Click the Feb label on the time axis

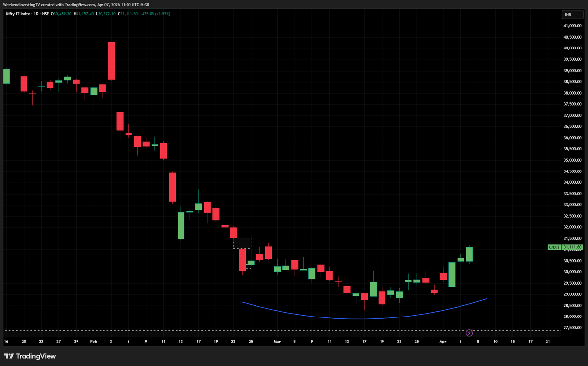[x=93, y=342]
